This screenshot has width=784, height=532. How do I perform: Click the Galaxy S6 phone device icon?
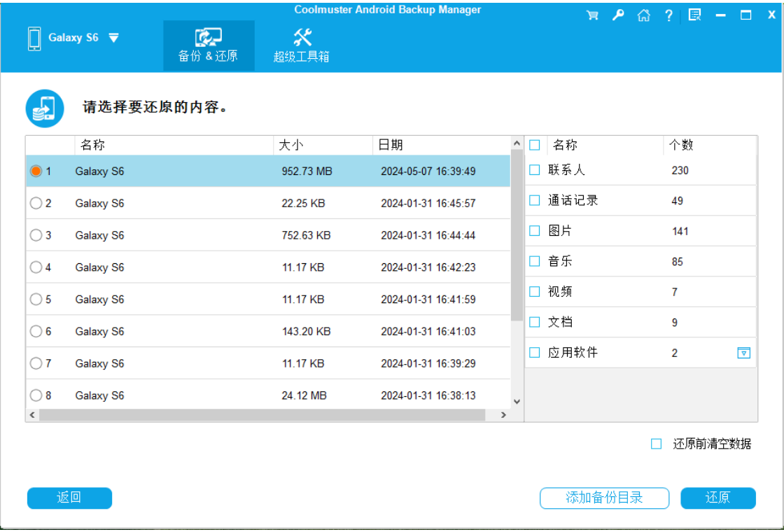(x=34, y=39)
